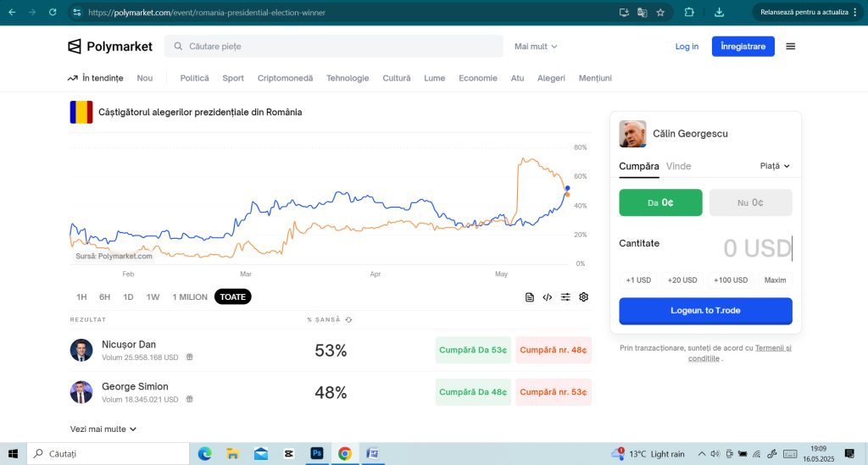Reload the page with the refresh icon

[53, 12]
